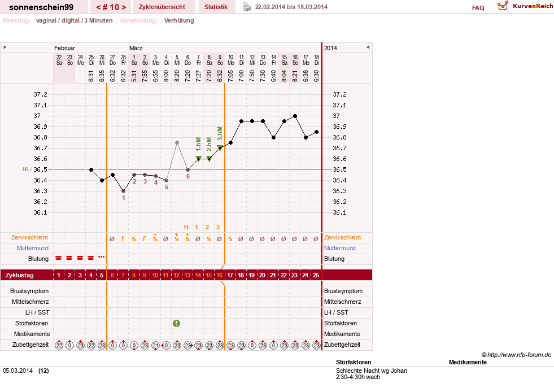Click the 'vaginal / digital / 3 Minuten' text
This screenshot has height=392, width=554.
[x=74, y=20]
